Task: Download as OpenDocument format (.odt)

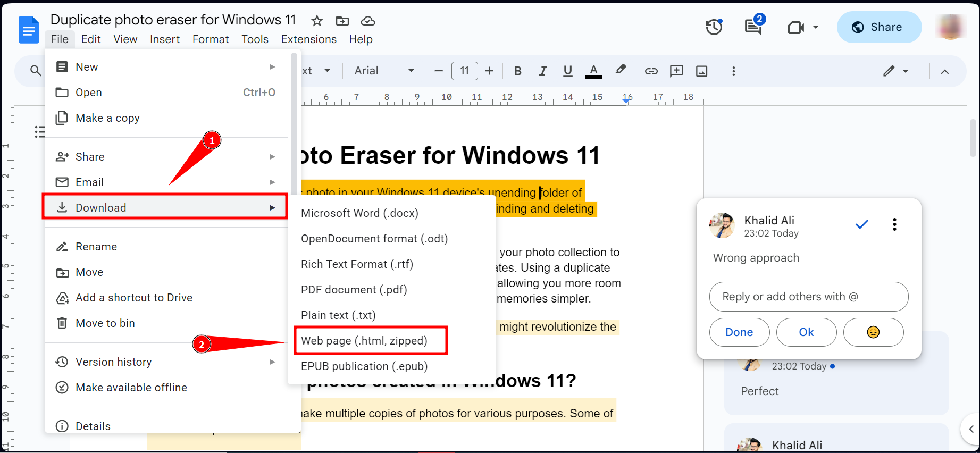Action: (x=391, y=239)
